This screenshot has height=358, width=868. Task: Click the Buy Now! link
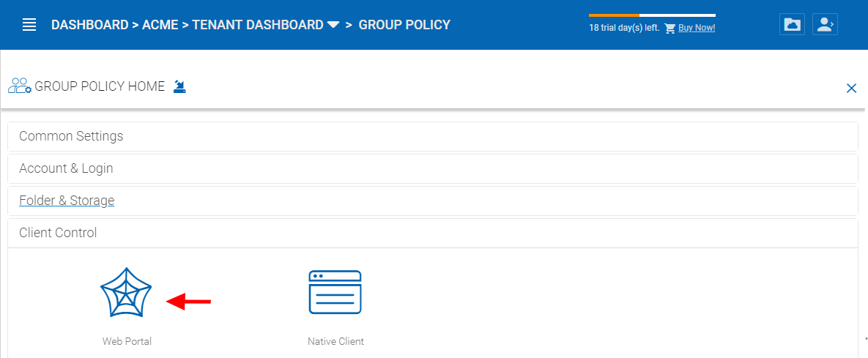697,28
